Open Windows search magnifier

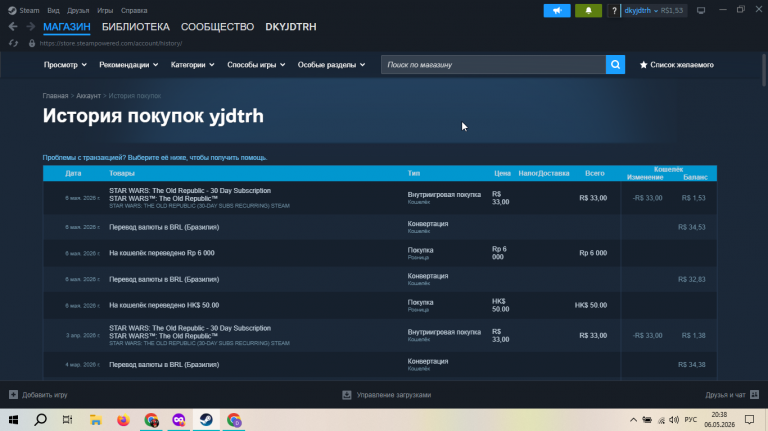pyautogui.click(x=41, y=420)
